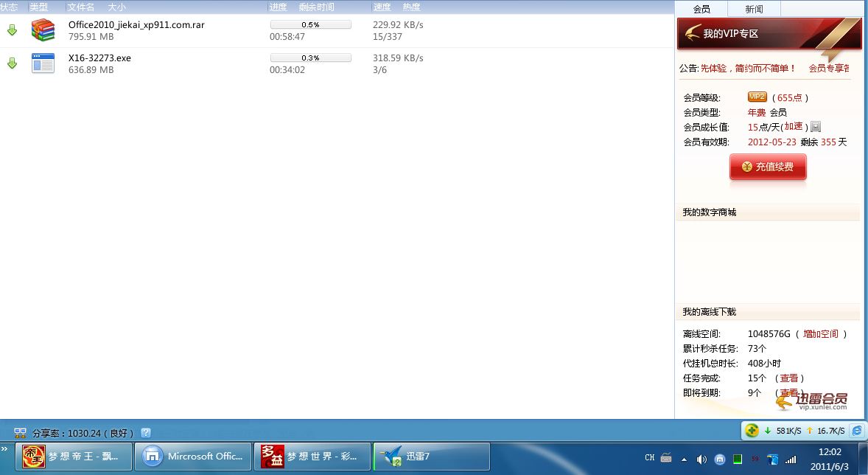The image size is (868, 475).
Task: Click green download arrow for Office2010 task
Action: [12, 30]
